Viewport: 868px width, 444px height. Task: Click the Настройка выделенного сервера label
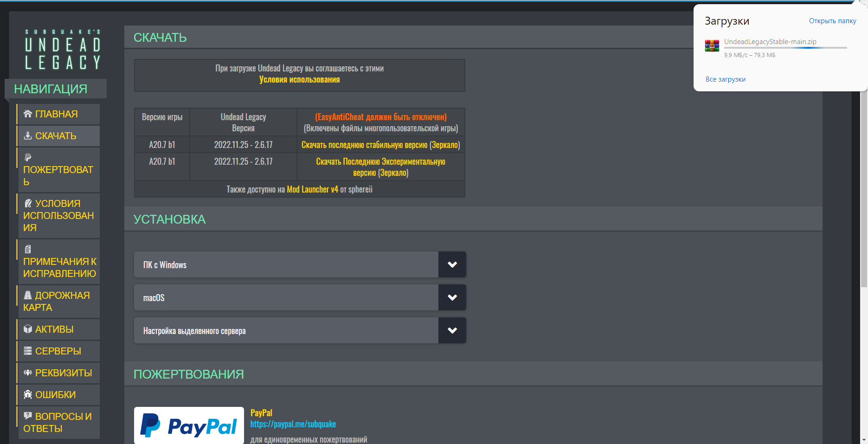pyautogui.click(x=194, y=331)
